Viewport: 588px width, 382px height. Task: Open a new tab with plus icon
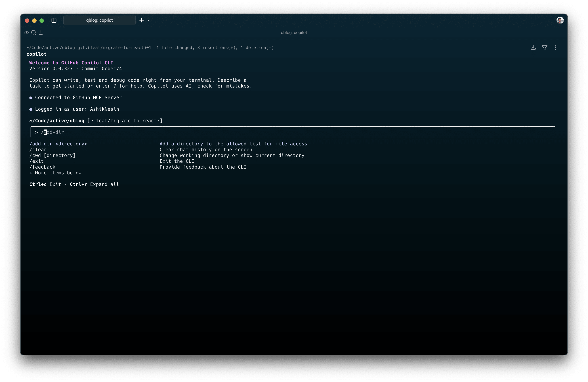(142, 20)
